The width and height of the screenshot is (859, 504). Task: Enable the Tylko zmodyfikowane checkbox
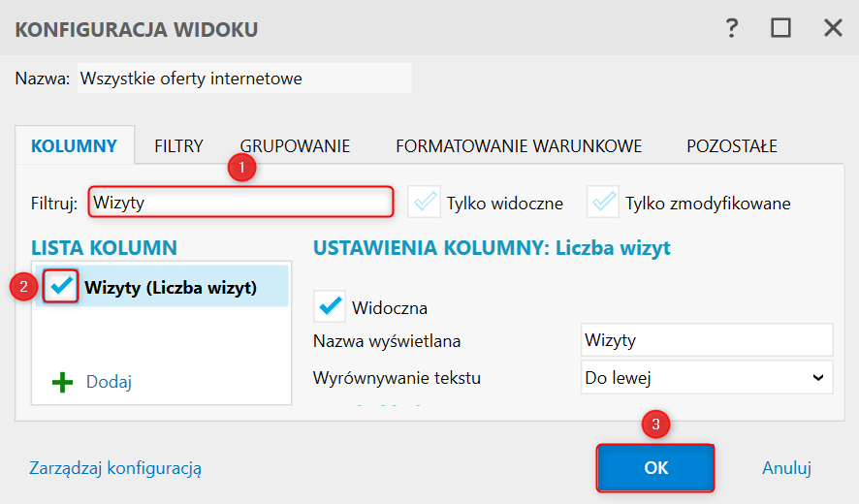[603, 203]
